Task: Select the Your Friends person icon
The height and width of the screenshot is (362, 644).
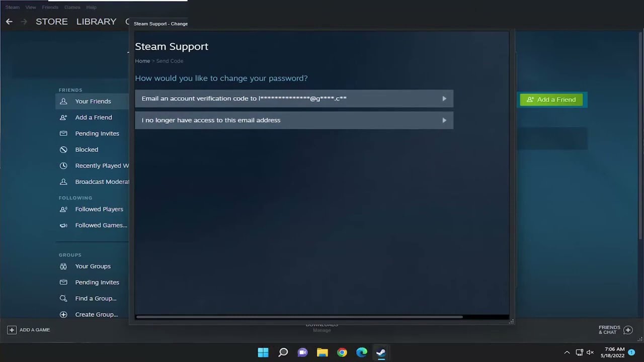Action: point(63,101)
